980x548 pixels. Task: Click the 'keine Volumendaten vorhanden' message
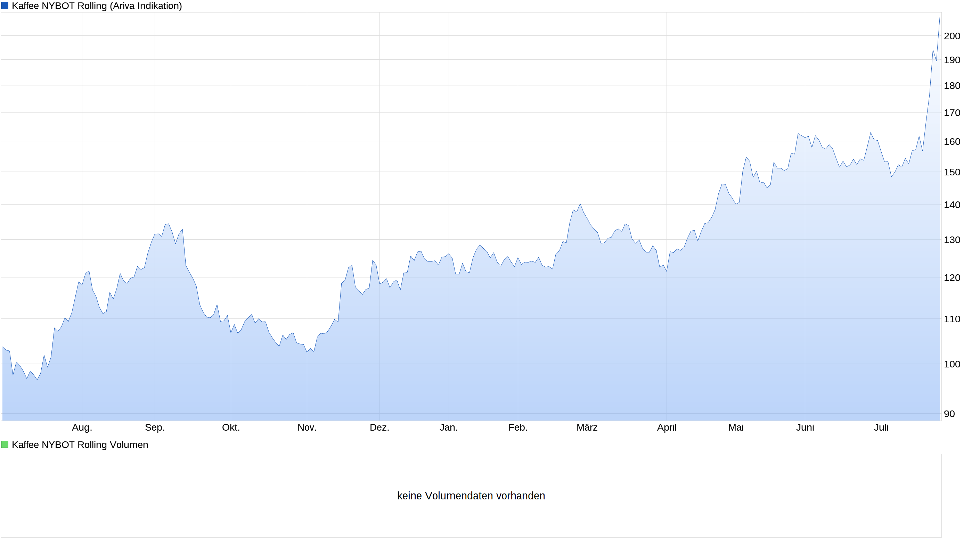[471, 496]
